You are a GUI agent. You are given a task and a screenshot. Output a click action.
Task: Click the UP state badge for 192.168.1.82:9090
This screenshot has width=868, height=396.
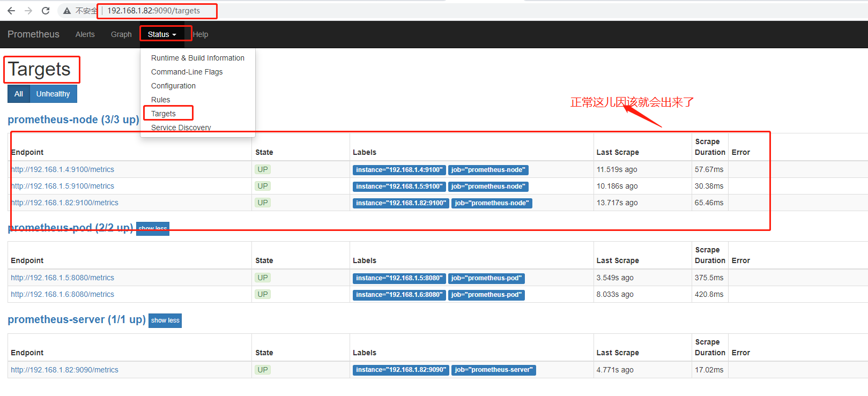click(263, 370)
